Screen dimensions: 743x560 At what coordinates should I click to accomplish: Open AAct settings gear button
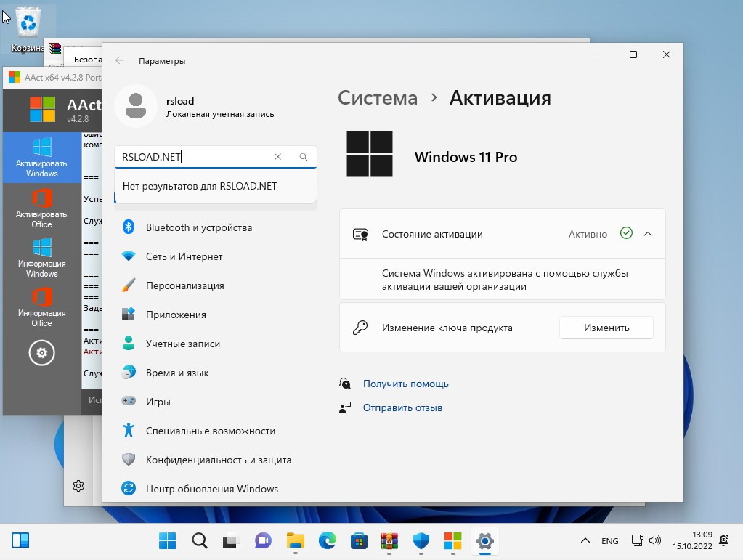click(x=41, y=353)
